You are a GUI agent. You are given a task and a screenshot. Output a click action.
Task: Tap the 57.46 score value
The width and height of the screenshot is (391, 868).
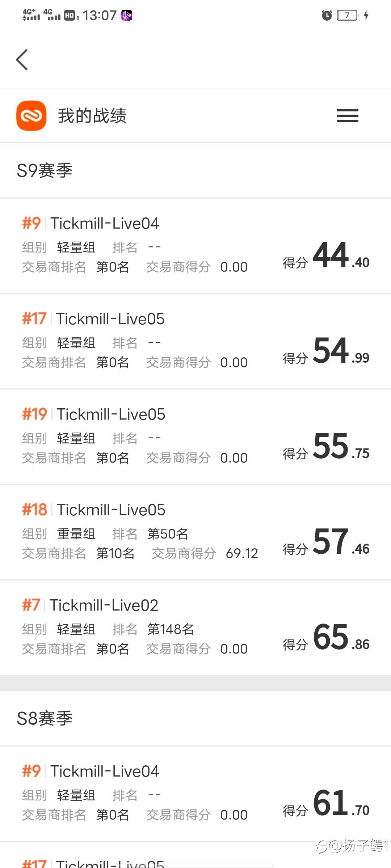341,541
